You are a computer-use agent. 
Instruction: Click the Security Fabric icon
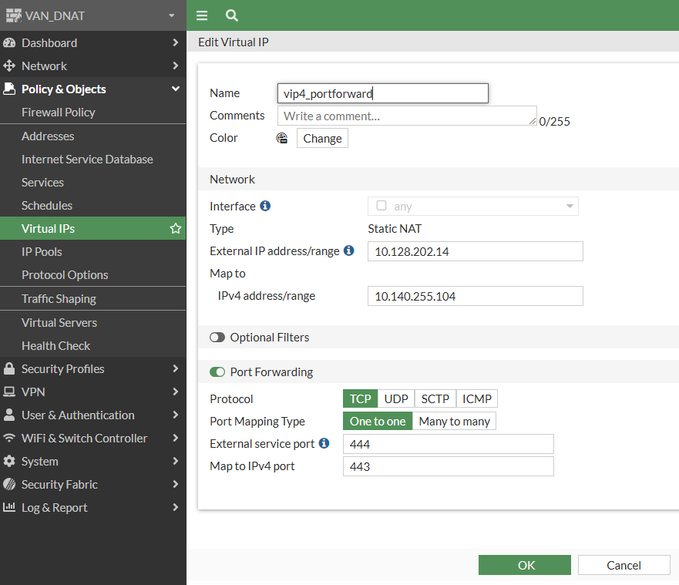(9, 484)
